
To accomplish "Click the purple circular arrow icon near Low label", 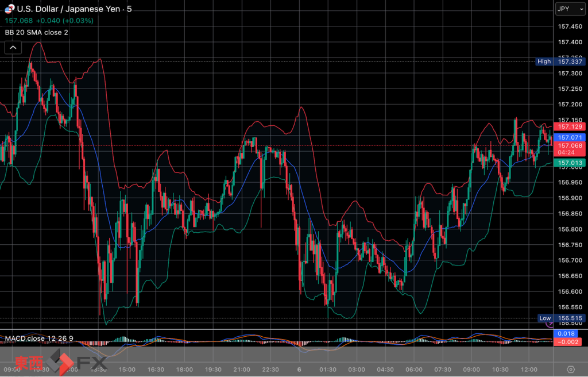I will (x=549, y=324).
